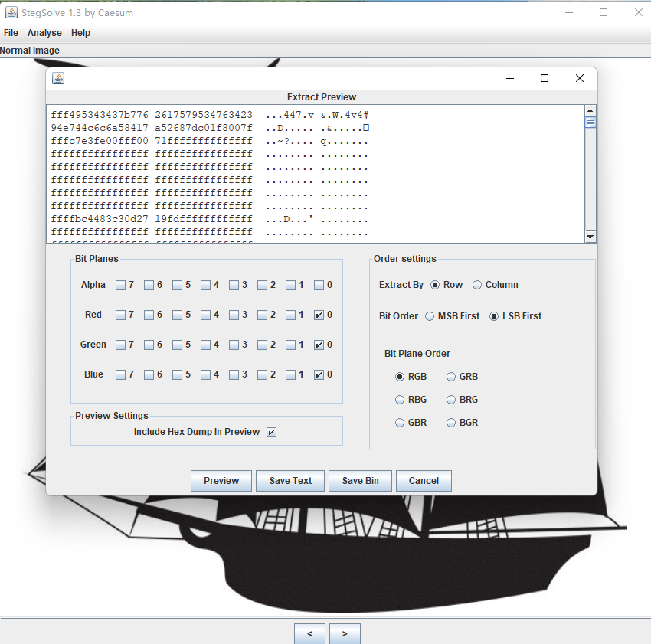Click the Extract Preview scrollbar thumb

point(590,123)
